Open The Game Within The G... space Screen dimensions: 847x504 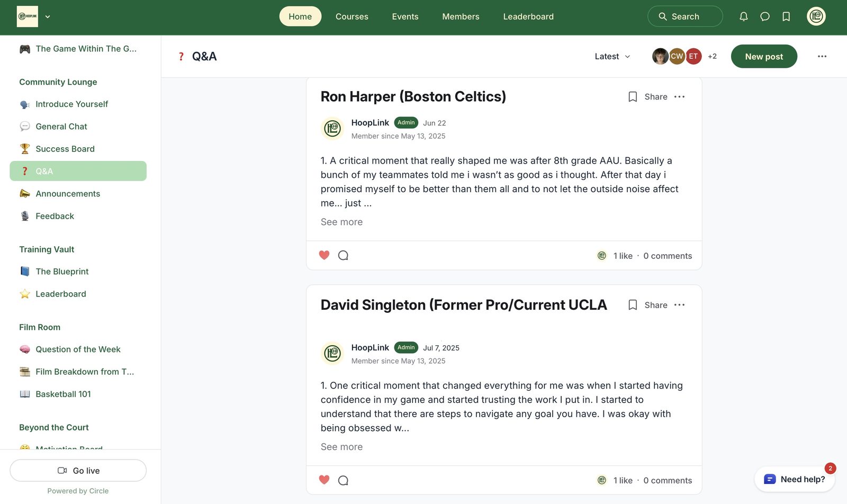click(78, 49)
